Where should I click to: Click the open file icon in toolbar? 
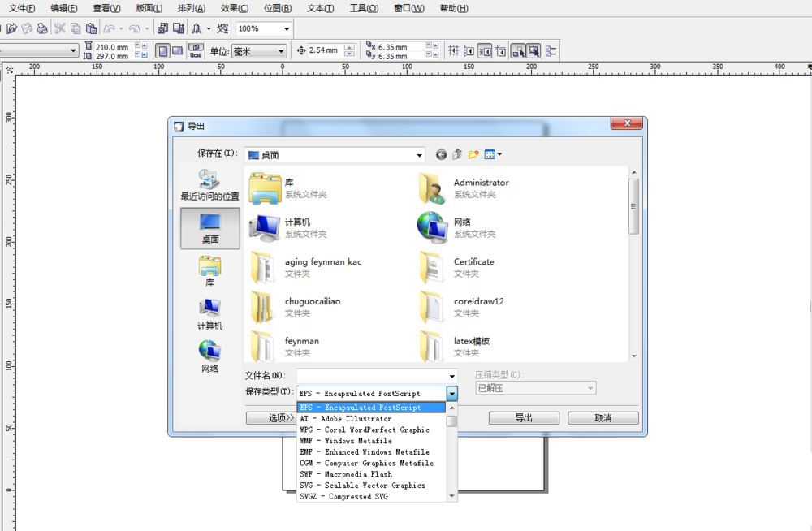(12, 28)
